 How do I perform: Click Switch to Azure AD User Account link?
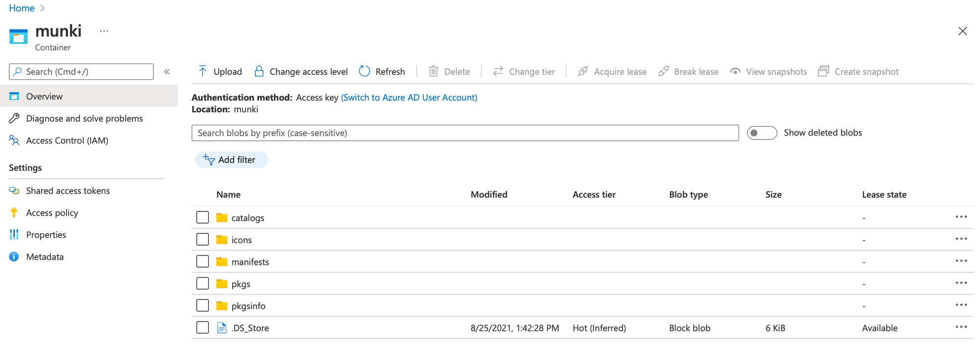pyautogui.click(x=409, y=97)
